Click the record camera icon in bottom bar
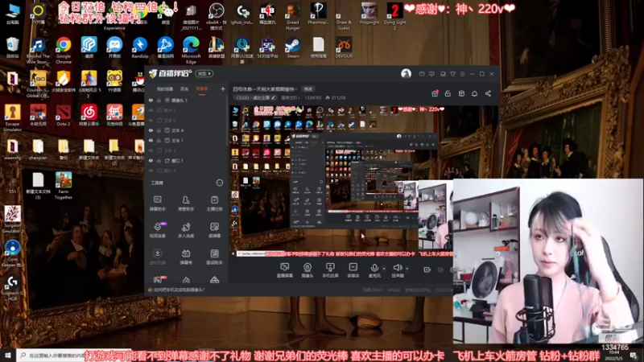This screenshot has height=362, width=644. pyautogui.click(x=427, y=269)
